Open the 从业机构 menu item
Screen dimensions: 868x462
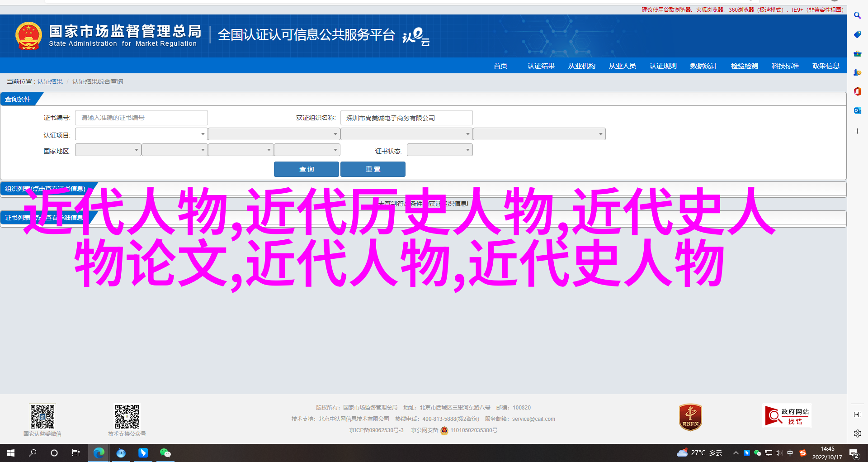582,66
